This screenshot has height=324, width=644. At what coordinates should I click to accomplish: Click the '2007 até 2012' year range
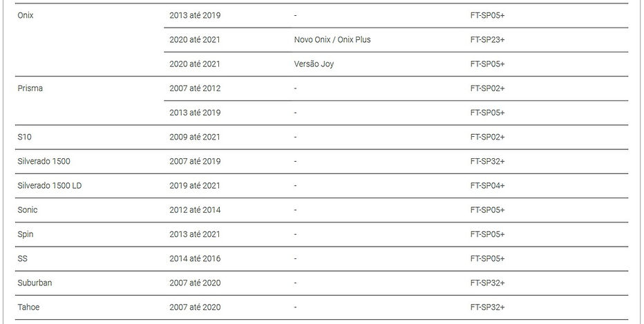[x=195, y=88]
